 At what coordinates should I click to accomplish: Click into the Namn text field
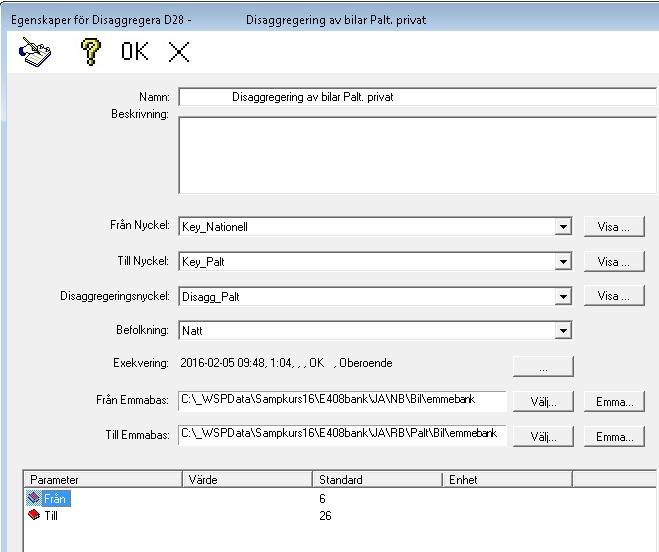tap(417, 97)
